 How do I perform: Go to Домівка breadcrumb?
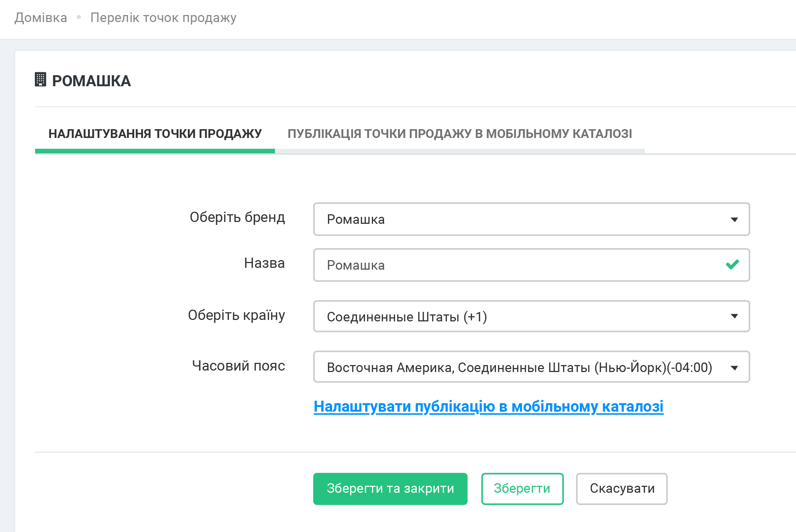(x=41, y=18)
